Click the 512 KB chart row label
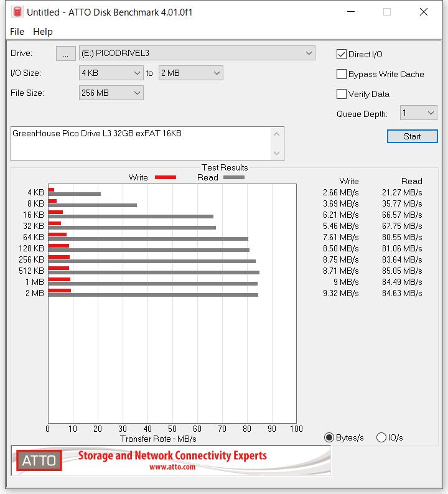The height and width of the screenshot is (494, 448). coord(31,271)
